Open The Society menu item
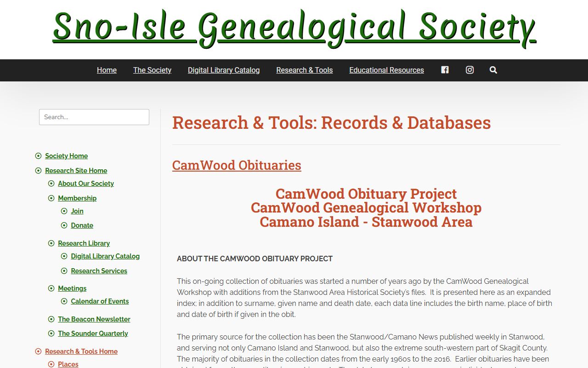Image resolution: width=588 pixels, height=368 pixels. pos(152,70)
